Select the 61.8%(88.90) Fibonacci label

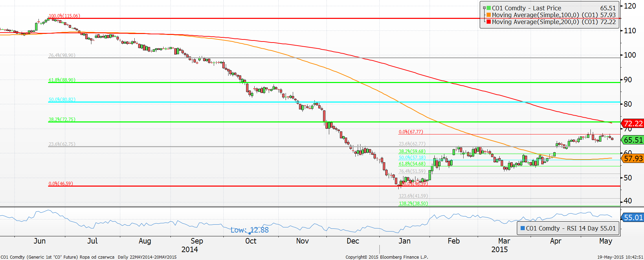point(62,80)
